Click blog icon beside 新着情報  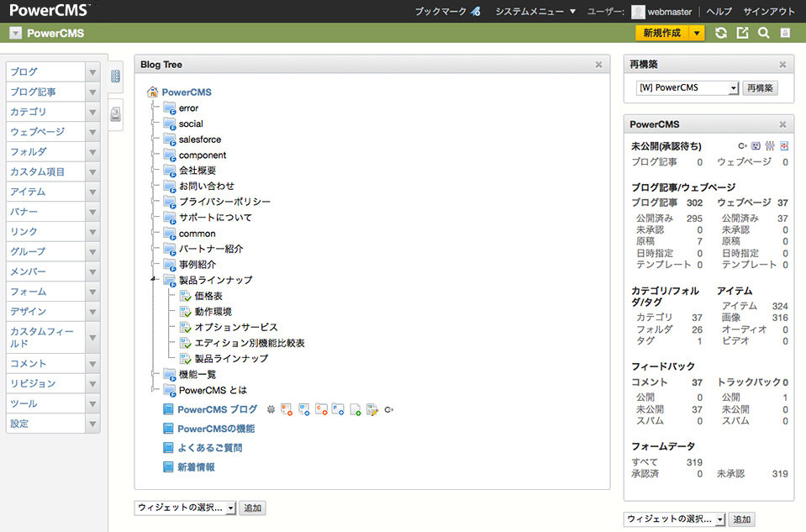click(x=168, y=467)
